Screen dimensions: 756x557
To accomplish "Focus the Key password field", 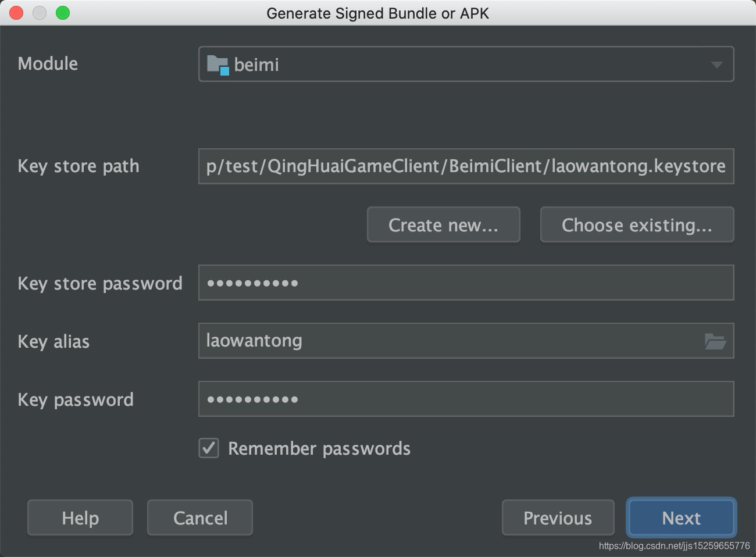I will coord(466,399).
